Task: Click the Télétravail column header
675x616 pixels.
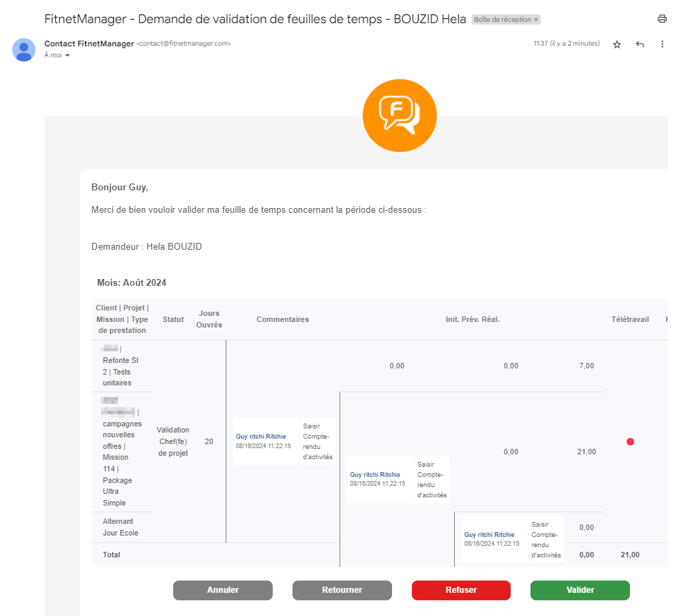Action: coord(630,319)
